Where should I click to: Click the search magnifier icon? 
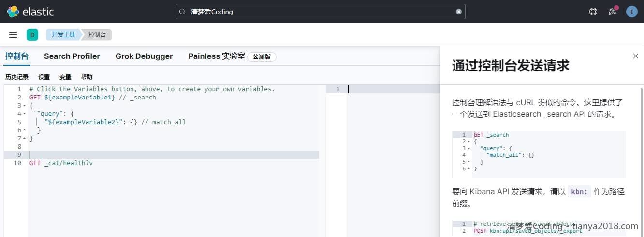[182, 12]
